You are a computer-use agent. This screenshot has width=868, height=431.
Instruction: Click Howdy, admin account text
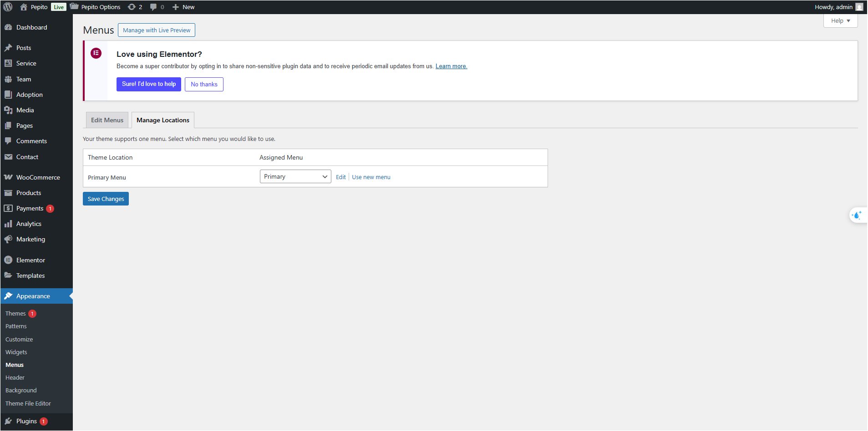pos(833,7)
